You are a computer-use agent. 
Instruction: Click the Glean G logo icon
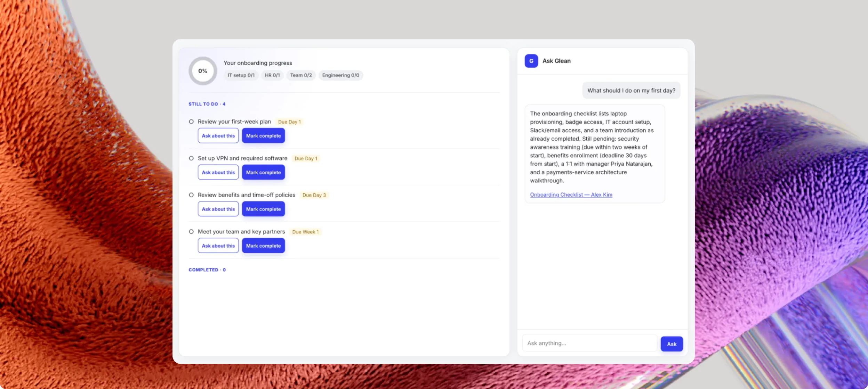click(531, 61)
